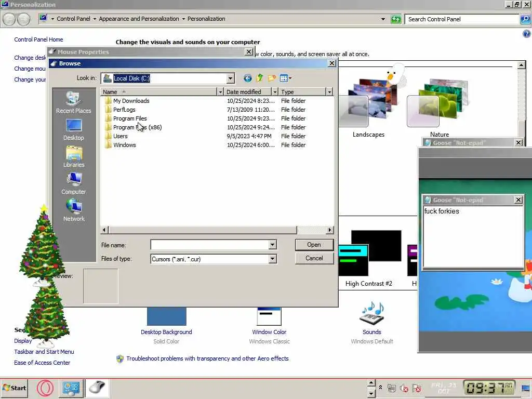The height and width of the screenshot is (399, 532).
Task: Click the Help icon in Personalization window
Action: [x=527, y=34]
